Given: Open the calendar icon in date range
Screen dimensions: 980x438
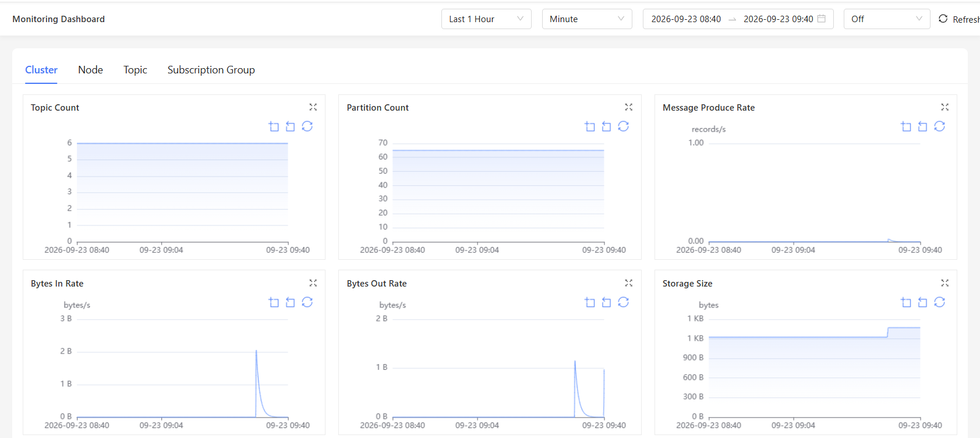Looking at the screenshot, I should click(x=822, y=19).
